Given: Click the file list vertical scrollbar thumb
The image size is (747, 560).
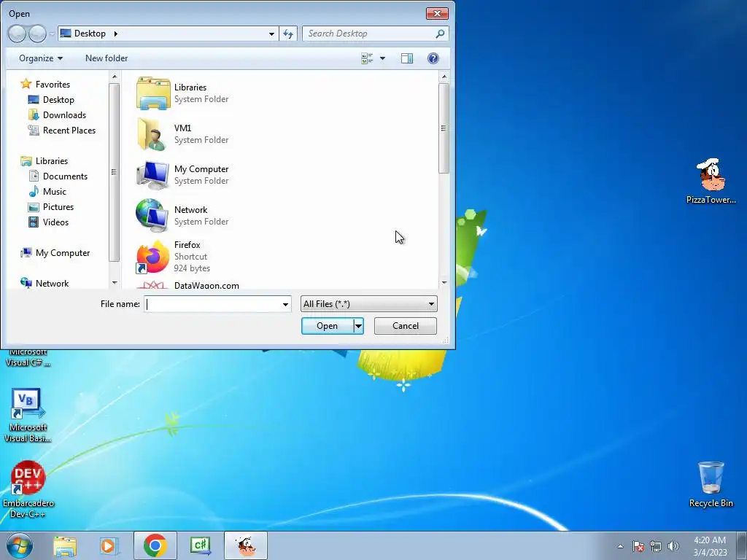Looking at the screenshot, I should pyautogui.click(x=444, y=128).
